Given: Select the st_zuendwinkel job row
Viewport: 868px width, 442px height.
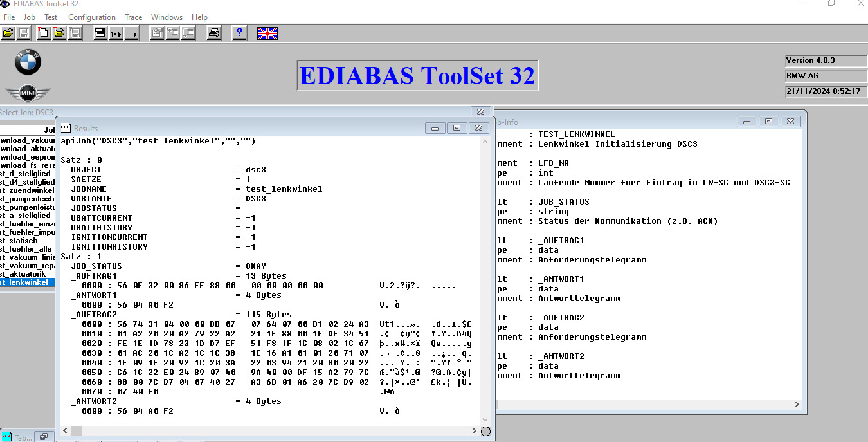Looking at the screenshot, I should coord(28,190).
